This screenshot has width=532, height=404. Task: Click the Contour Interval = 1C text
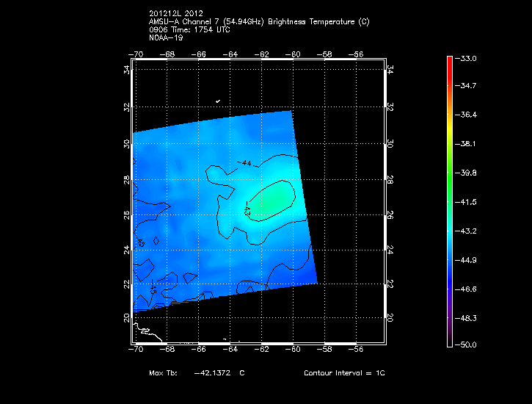tap(344, 373)
